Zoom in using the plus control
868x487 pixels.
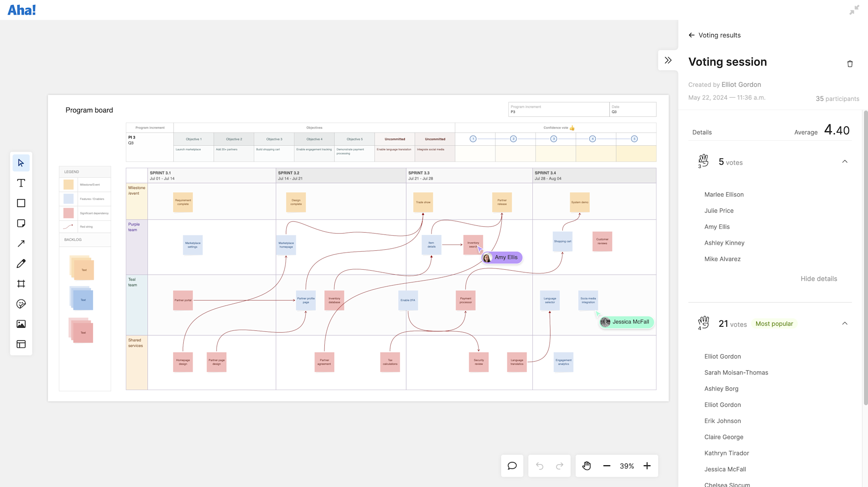647,465
